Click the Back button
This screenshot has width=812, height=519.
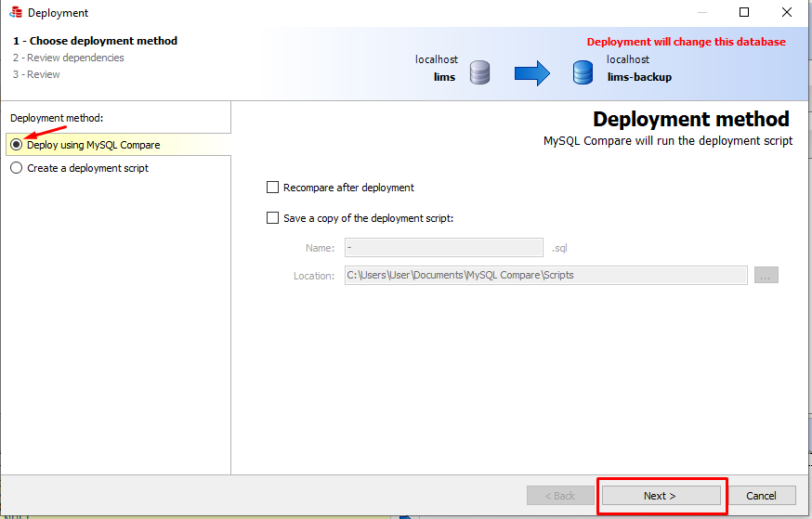(x=559, y=496)
